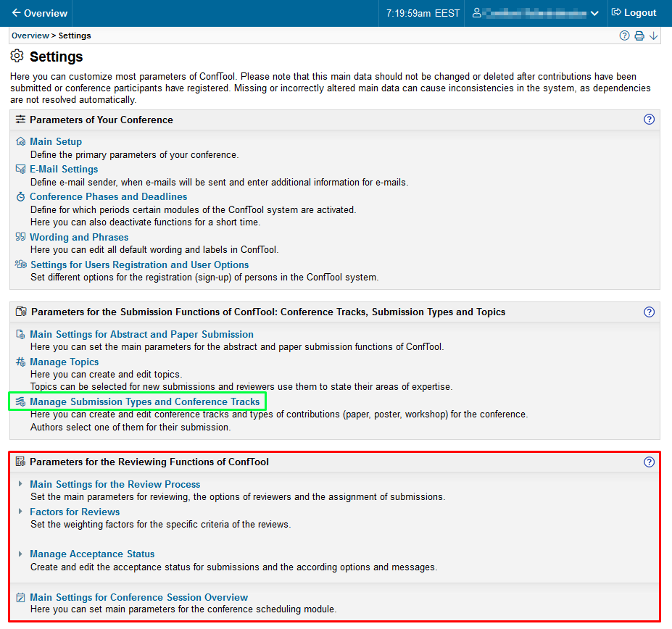
Task: Open the Manage Topics link
Action: coord(65,362)
